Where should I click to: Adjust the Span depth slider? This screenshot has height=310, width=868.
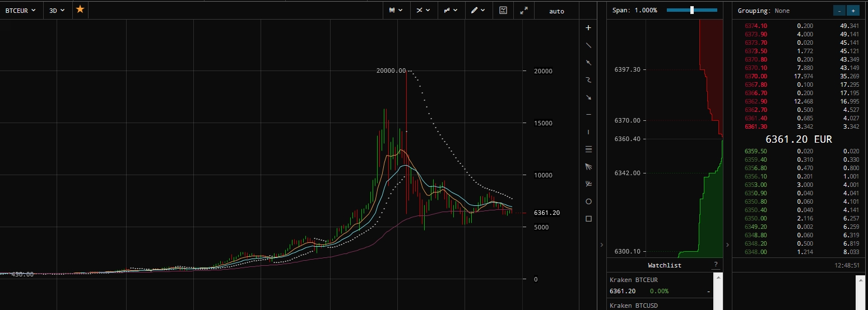(692, 10)
